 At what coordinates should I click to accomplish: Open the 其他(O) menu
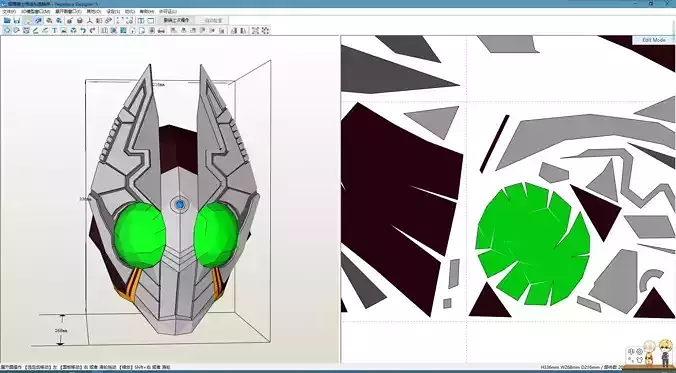94,11
